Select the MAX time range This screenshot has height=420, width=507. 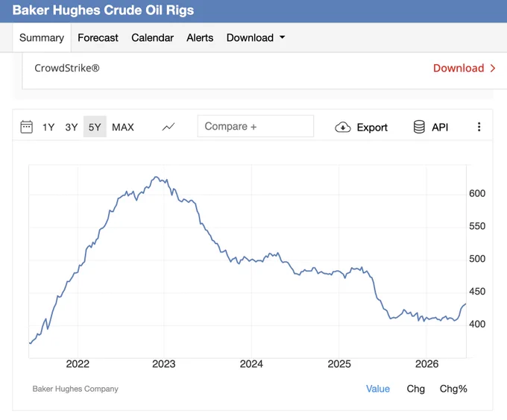pos(123,127)
